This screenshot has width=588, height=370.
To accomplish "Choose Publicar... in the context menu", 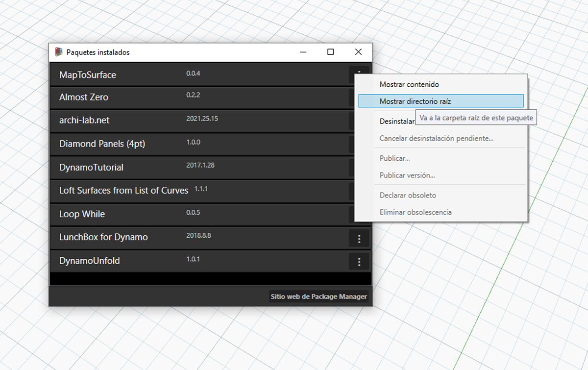I will pyautogui.click(x=441, y=158).
